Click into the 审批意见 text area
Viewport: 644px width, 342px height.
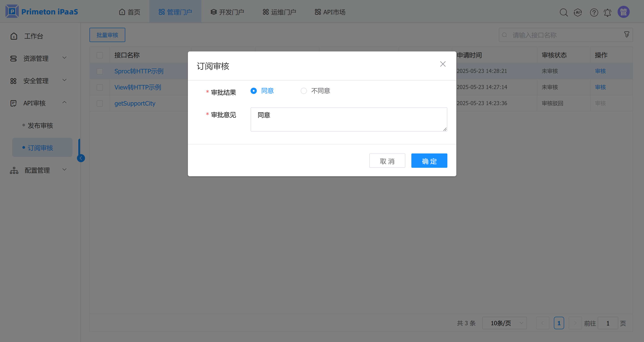pos(349,119)
